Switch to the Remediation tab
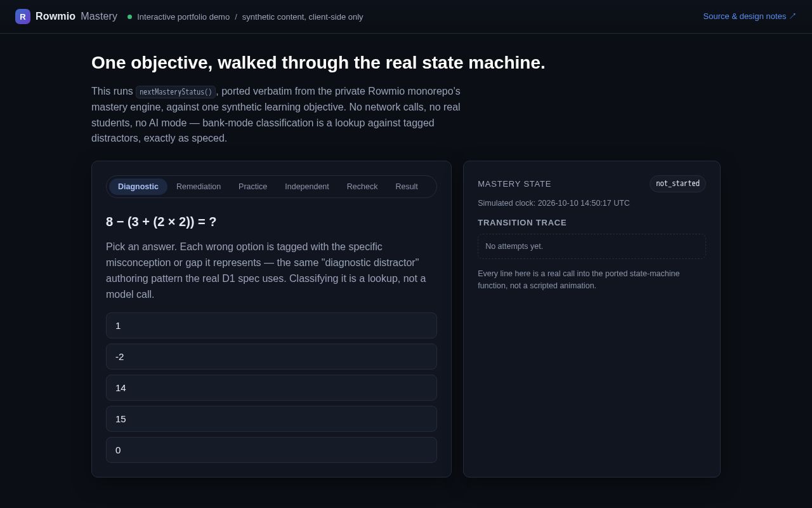 click(199, 187)
